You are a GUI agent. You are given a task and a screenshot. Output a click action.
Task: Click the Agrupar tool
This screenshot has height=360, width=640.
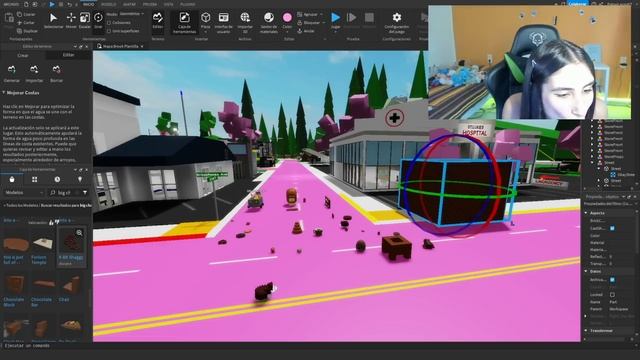click(308, 14)
